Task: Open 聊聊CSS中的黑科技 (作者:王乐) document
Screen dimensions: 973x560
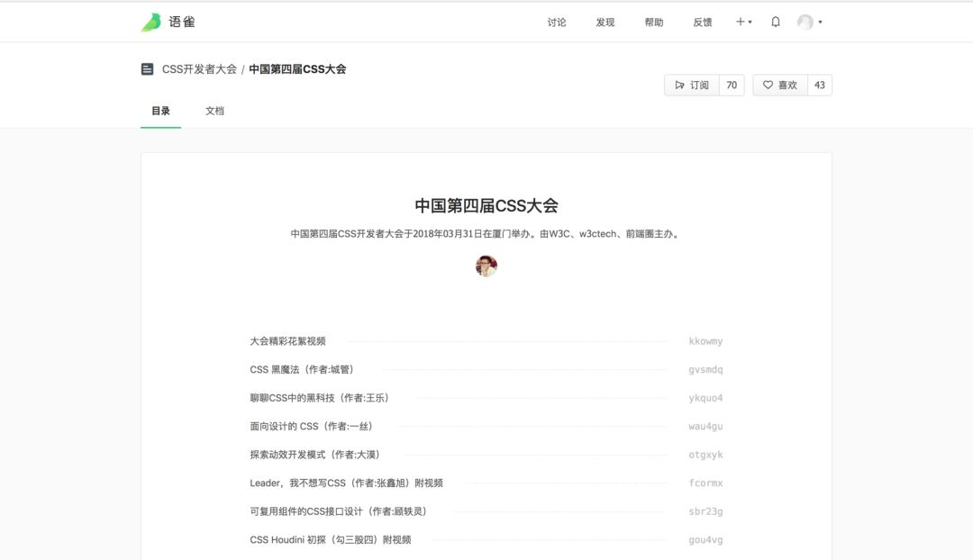Action: (x=319, y=398)
